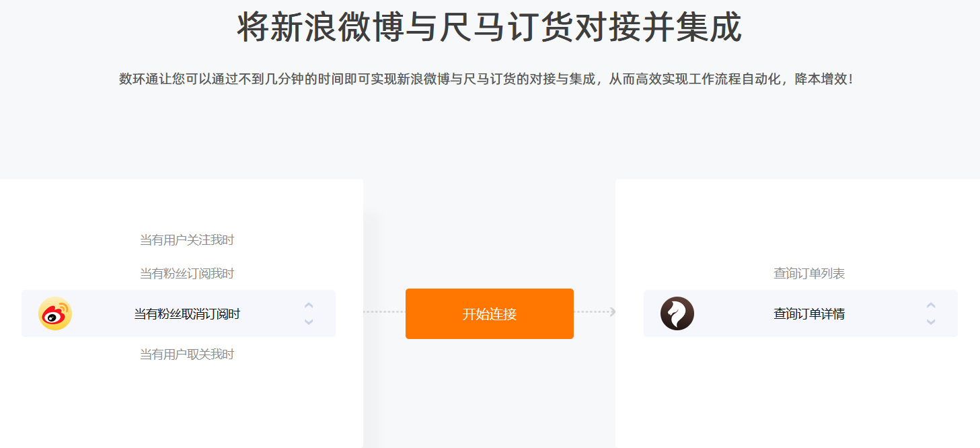Click the white 尺马订货 actions panel background
Image resolution: width=980 pixels, height=448 pixels.
coord(798,404)
